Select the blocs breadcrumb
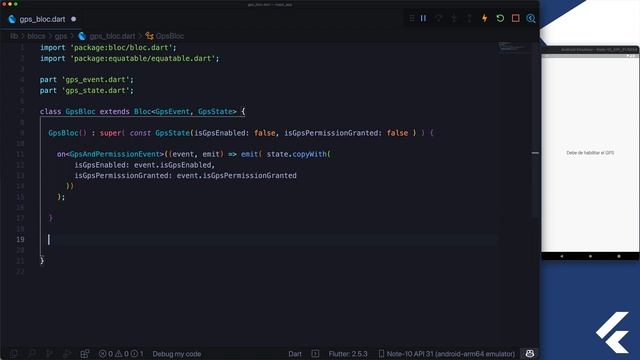Screen dimensions: 640x360 click(x=36, y=36)
